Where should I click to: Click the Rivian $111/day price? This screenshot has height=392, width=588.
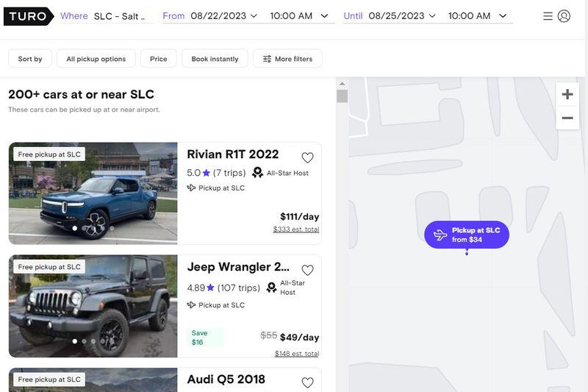[x=300, y=216]
